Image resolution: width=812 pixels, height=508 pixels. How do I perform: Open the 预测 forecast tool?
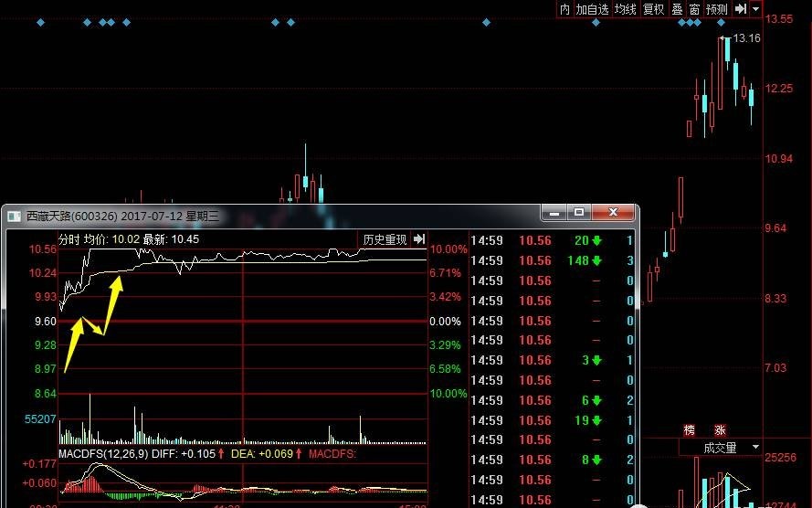pyautogui.click(x=717, y=9)
